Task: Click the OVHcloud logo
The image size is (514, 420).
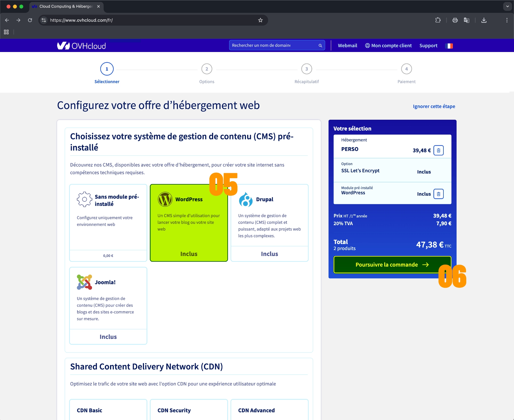Action: pyautogui.click(x=81, y=46)
